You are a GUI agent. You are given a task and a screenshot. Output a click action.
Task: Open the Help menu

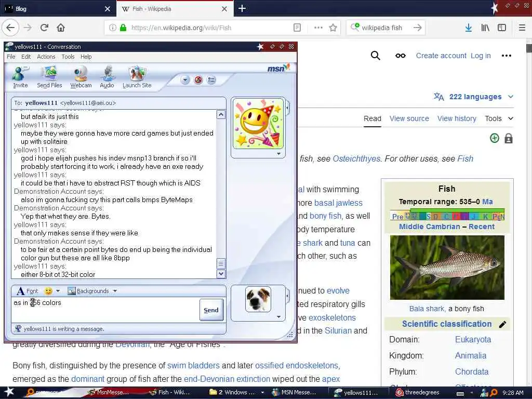[x=86, y=57]
